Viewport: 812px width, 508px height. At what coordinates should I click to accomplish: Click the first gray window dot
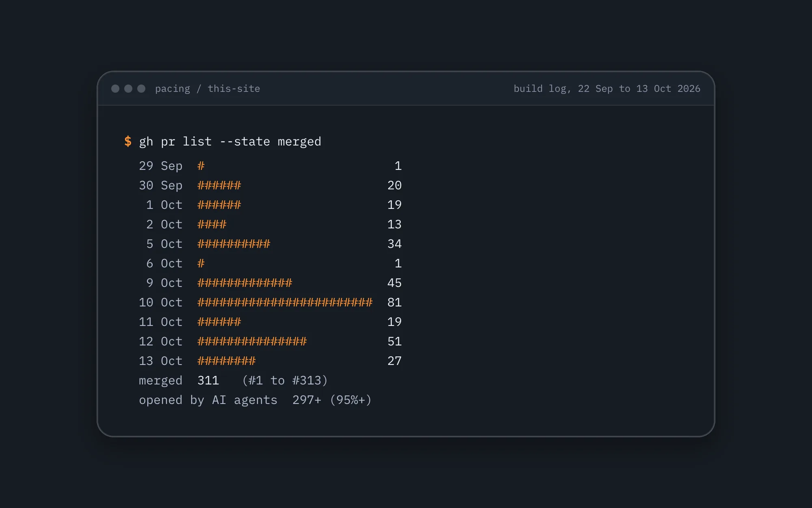[x=115, y=89]
